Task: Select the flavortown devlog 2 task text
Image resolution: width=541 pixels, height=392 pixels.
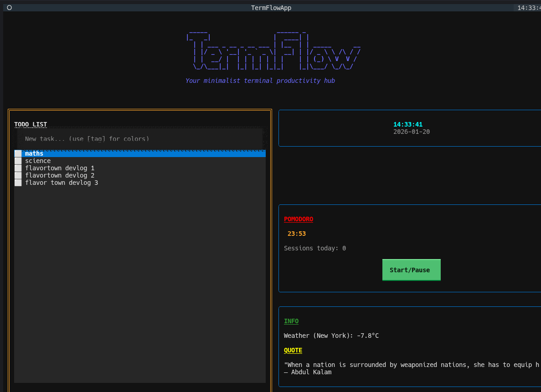Action: tap(60, 176)
